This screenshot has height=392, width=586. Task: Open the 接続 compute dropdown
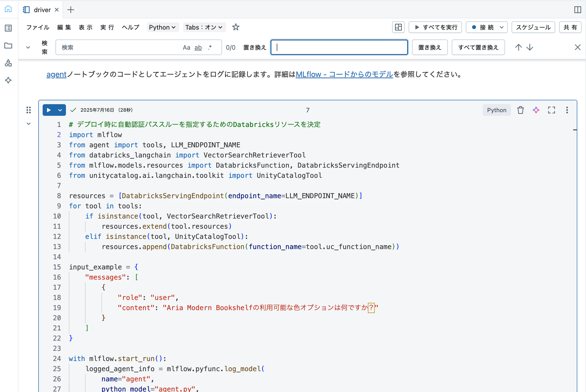click(x=486, y=27)
